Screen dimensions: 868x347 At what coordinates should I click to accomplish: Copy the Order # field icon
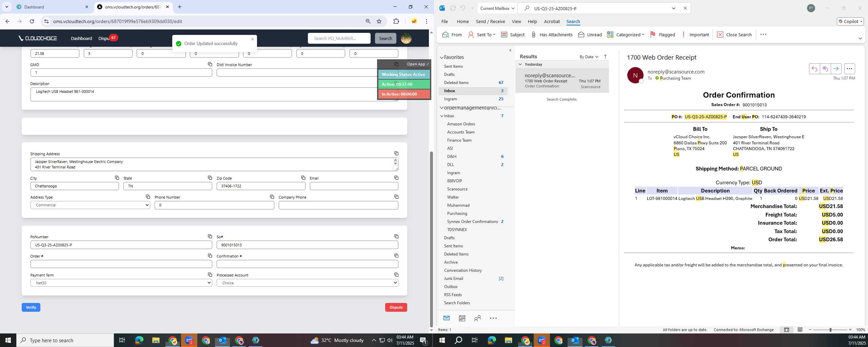pyautogui.click(x=210, y=256)
